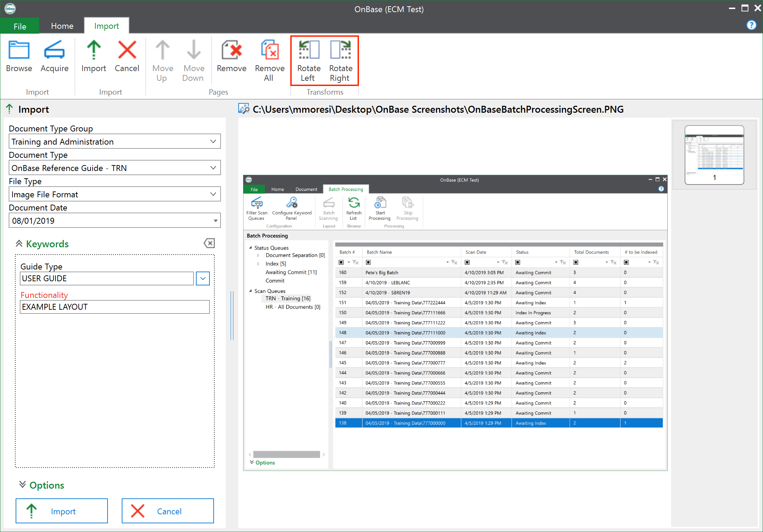Click Document tab in preview image
This screenshot has width=763, height=532.
click(306, 189)
